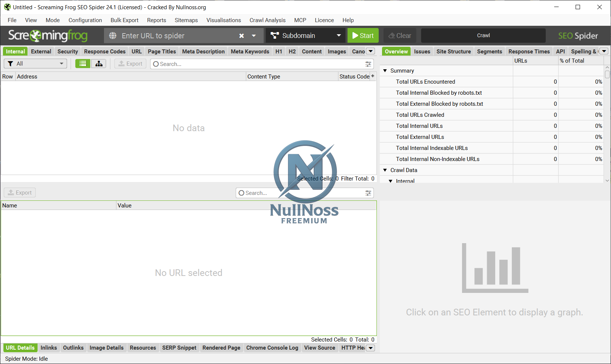Click the Clear button

point(400,36)
